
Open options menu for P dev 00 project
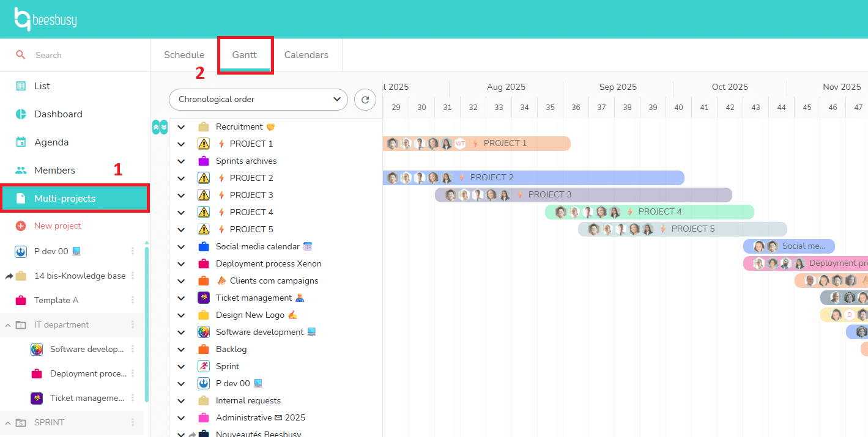(x=132, y=251)
